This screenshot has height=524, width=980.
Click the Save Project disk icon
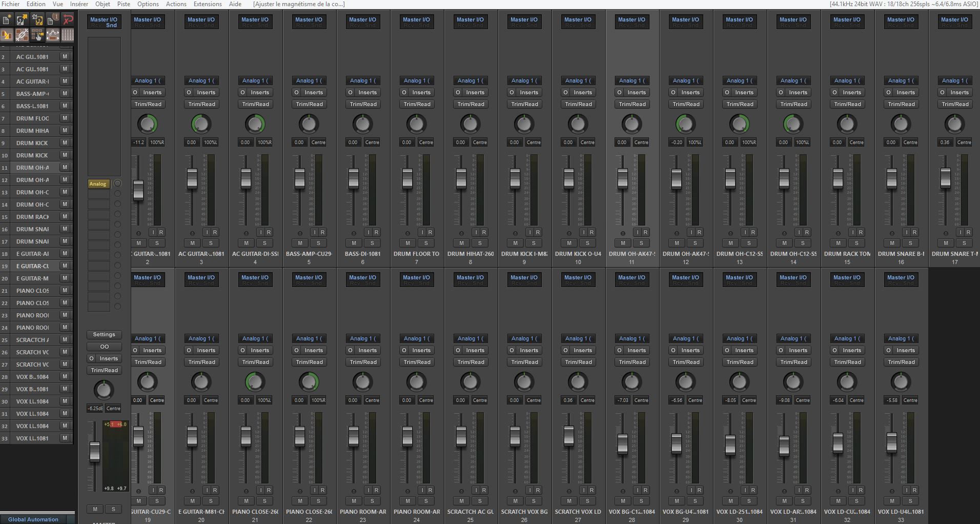[x=37, y=20]
